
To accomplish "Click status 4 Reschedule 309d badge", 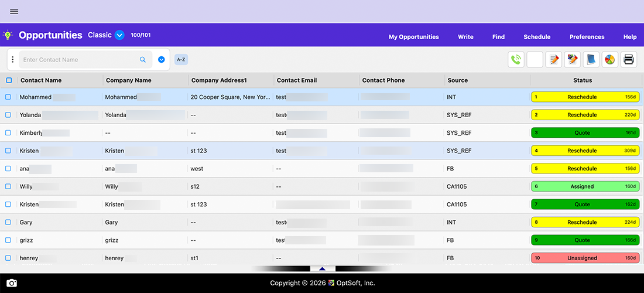I will pyautogui.click(x=585, y=151).
